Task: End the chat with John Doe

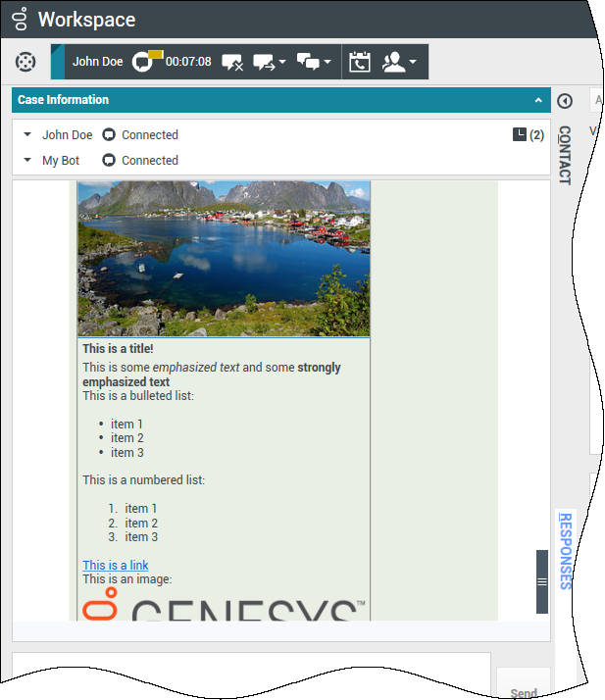Action: click(x=231, y=62)
